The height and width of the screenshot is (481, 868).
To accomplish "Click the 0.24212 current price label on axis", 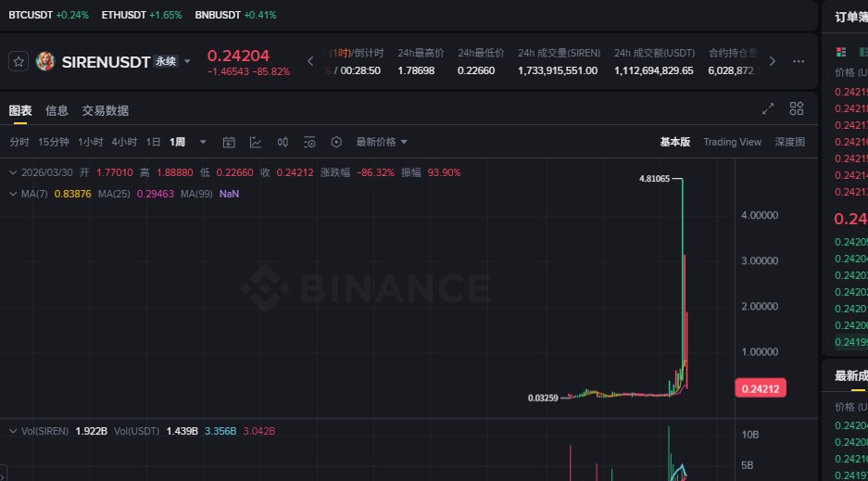I will tap(760, 388).
